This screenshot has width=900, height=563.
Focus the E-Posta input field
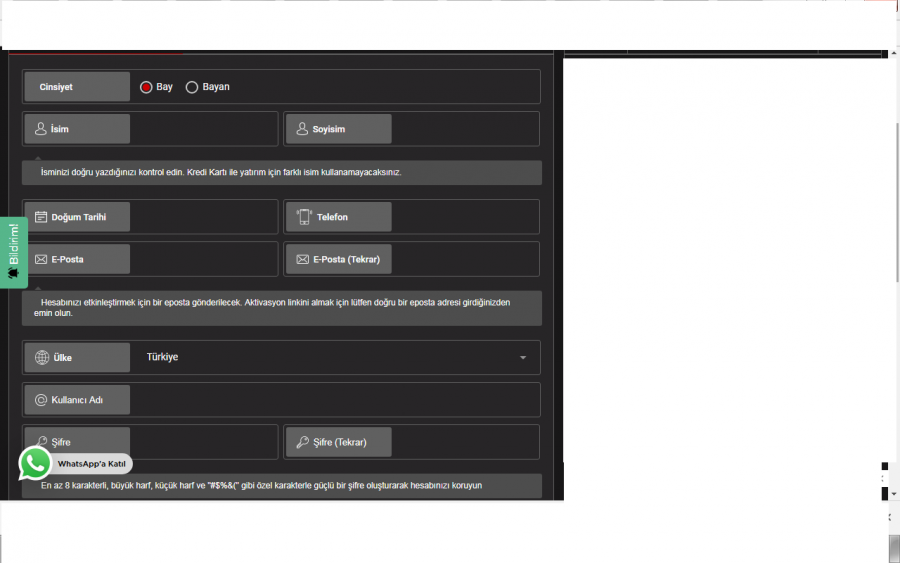tap(203, 259)
